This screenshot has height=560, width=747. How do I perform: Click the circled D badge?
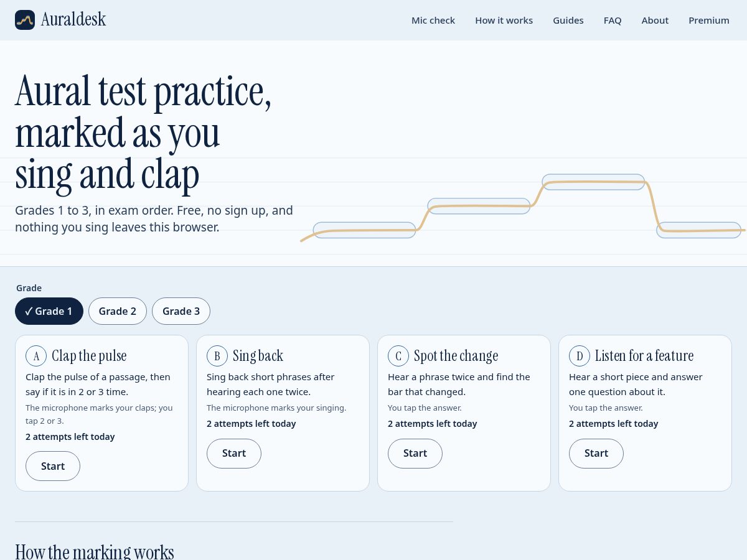point(580,356)
